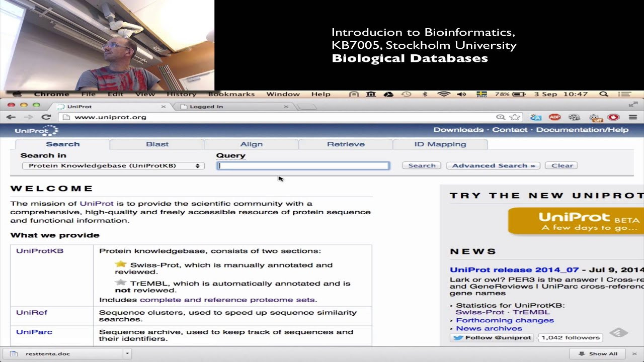Screen dimensions: 644x362
Task: Open the News archives link
Action: tap(489, 328)
